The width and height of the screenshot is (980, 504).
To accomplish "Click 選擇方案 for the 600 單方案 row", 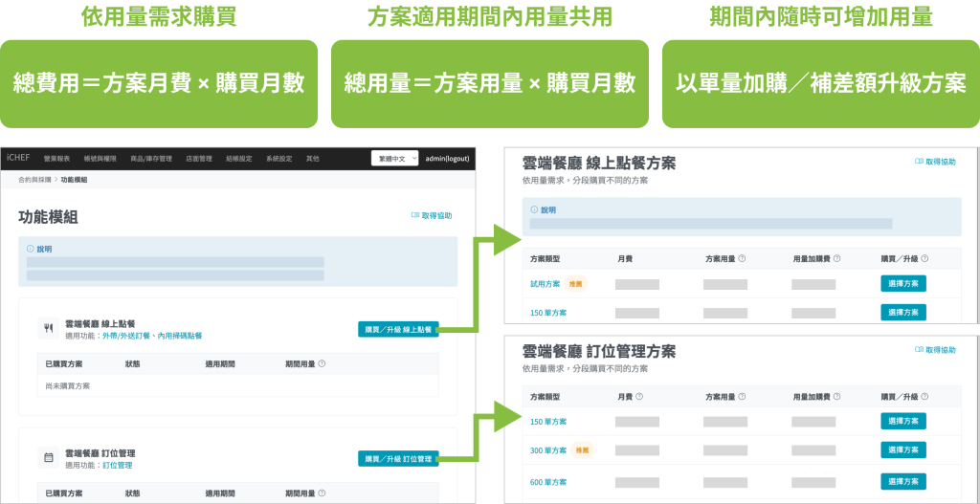I will [x=902, y=482].
